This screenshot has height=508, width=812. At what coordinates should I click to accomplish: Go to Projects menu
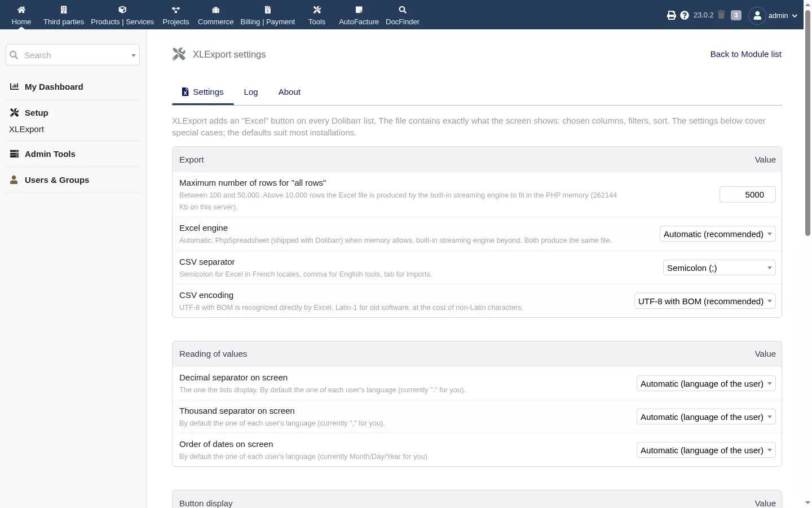176,15
